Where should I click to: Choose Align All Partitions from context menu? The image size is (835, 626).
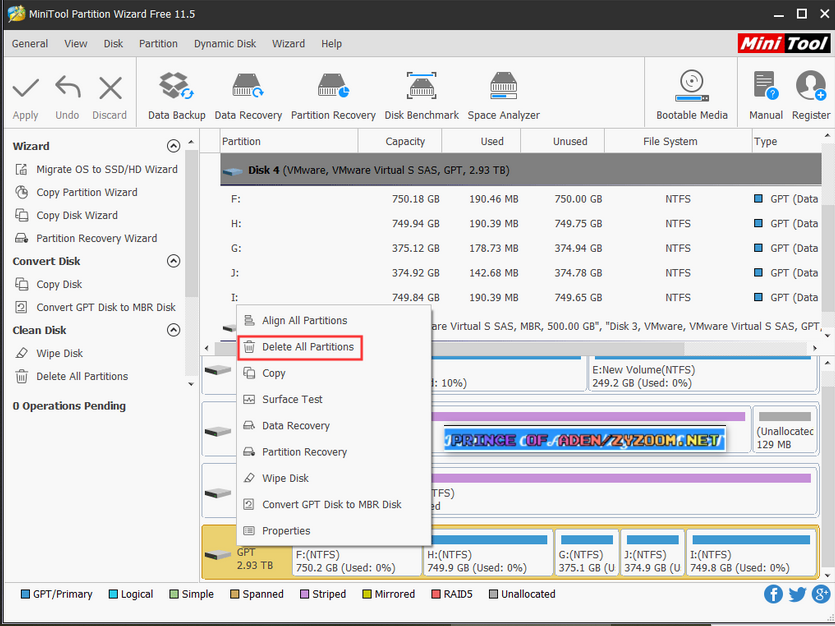tap(334, 320)
